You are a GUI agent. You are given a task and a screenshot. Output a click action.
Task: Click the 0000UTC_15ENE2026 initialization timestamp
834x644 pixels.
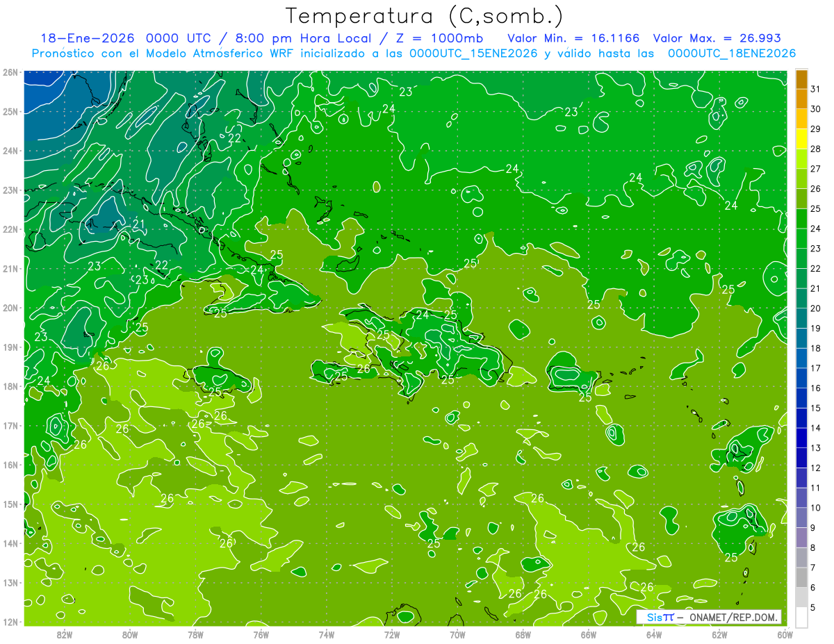pos(473,53)
